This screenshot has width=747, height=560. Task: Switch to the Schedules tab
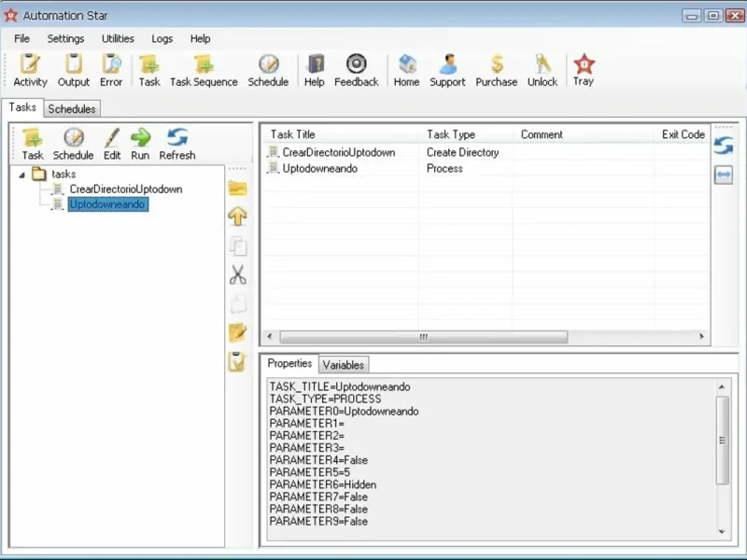72,109
